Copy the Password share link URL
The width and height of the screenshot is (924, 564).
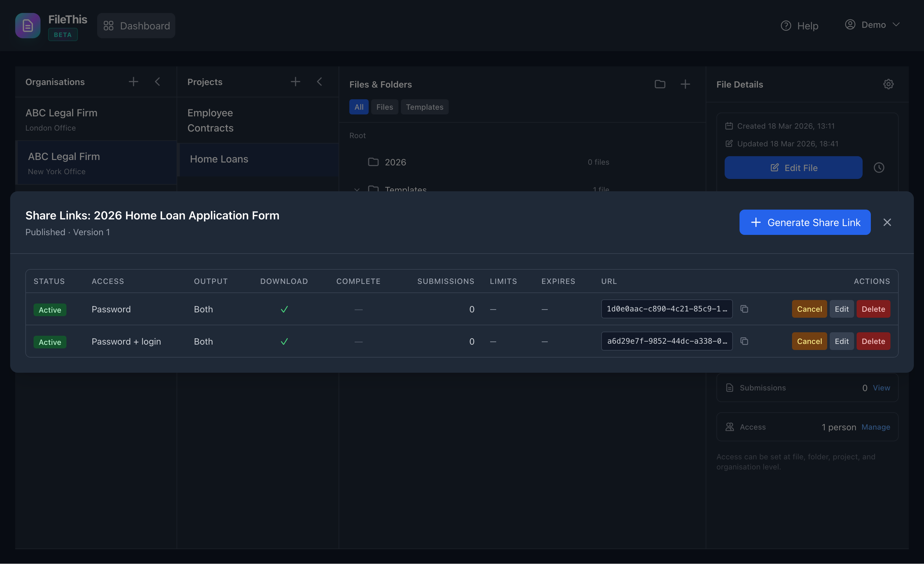point(744,309)
